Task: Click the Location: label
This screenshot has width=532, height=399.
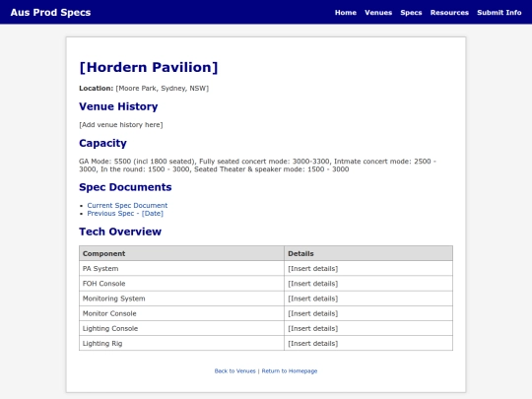Action: click(x=96, y=89)
